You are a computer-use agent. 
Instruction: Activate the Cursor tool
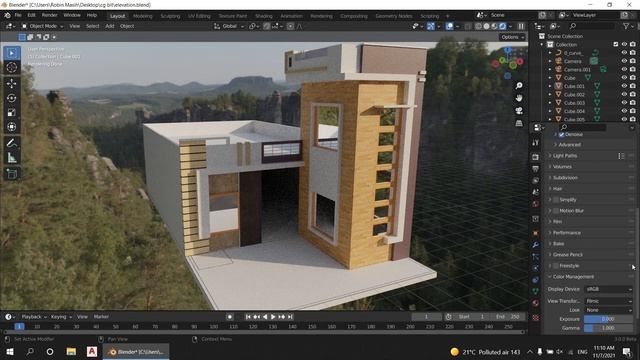[x=11, y=67]
